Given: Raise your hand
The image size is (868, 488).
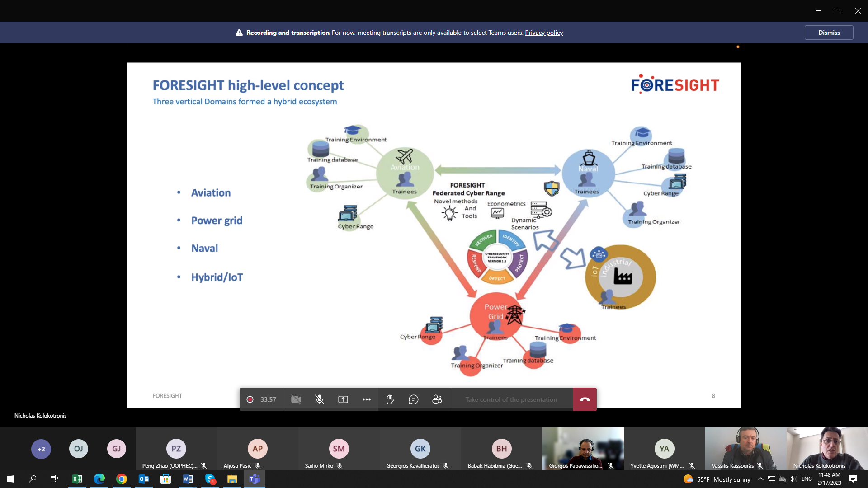Looking at the screenshot, I should [x=390, y=399].
